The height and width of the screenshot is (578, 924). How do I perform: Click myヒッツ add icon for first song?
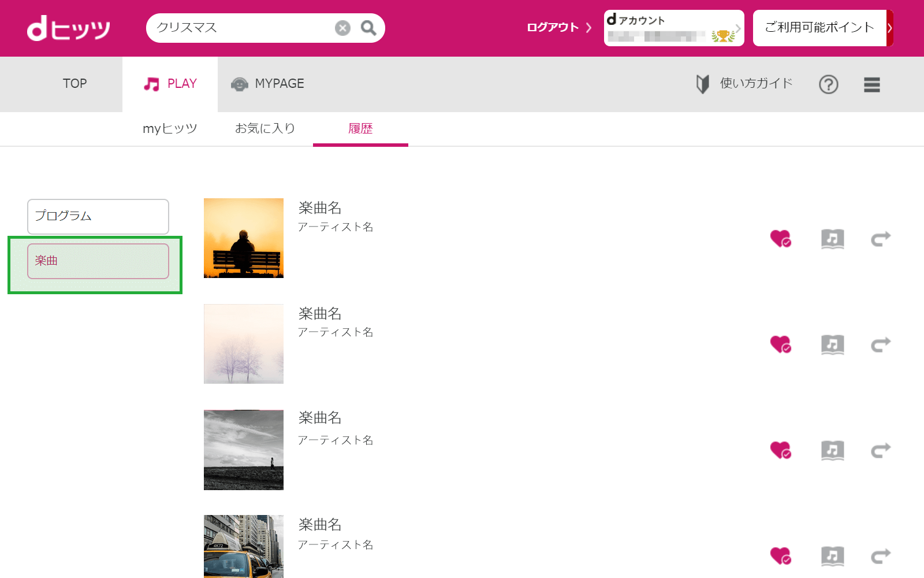[x=832, y=239]
